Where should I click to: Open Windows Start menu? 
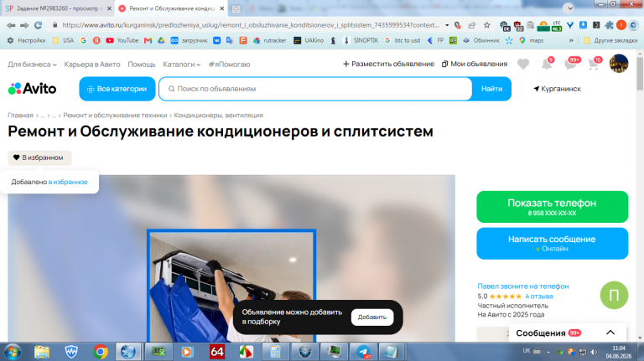tap(13, 352)
